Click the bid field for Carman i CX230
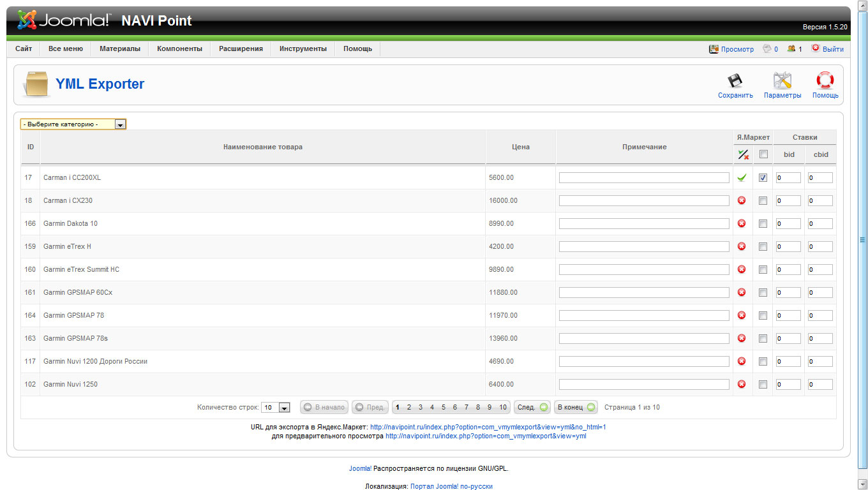Viewport: 868px width, 490px height. click(788, 201)
